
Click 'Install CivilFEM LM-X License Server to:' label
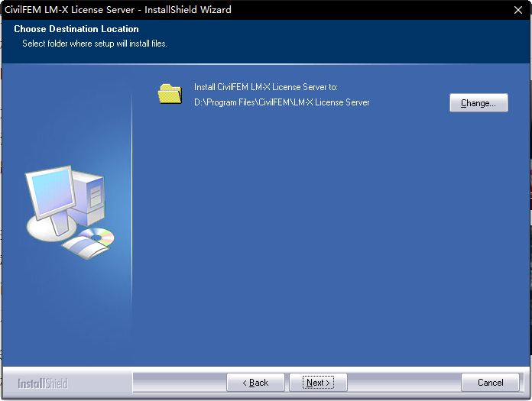coord(266,87)
